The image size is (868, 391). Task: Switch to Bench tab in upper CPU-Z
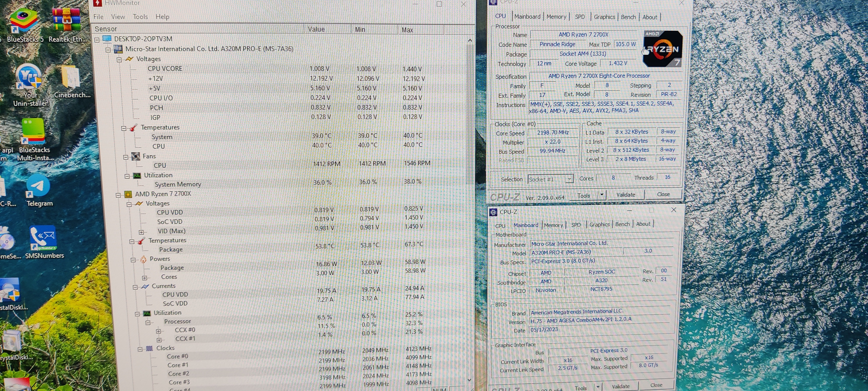[628, 17]
